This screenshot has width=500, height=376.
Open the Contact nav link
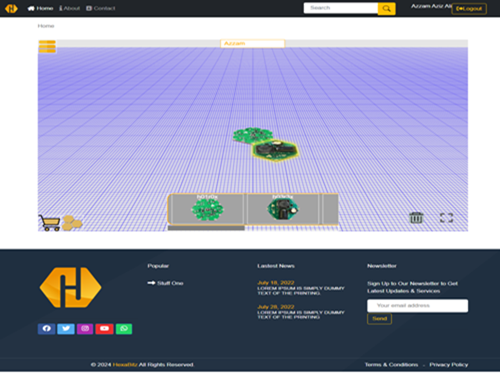click(101, 8)
